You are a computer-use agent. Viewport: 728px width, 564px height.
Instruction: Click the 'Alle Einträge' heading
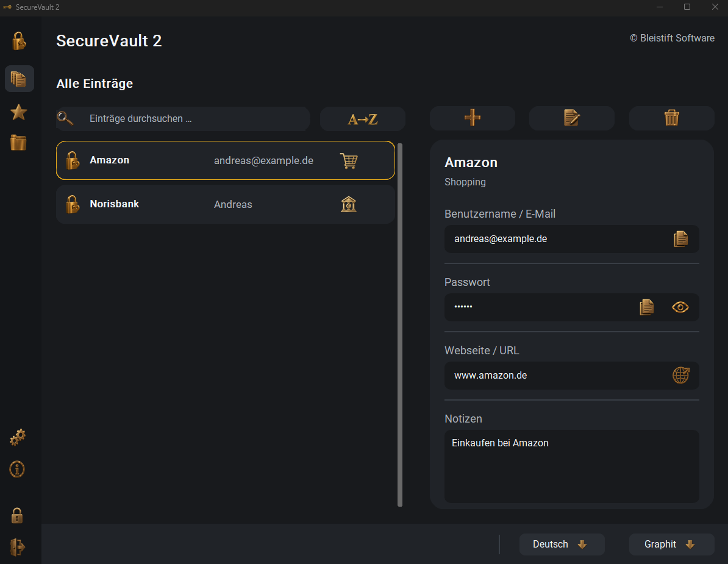click(95, 84)
